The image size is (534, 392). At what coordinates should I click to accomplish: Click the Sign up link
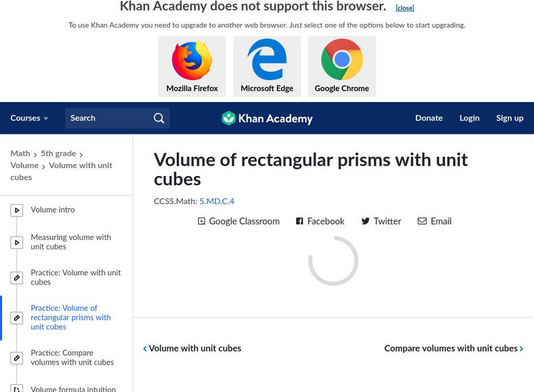click(509, 118)
